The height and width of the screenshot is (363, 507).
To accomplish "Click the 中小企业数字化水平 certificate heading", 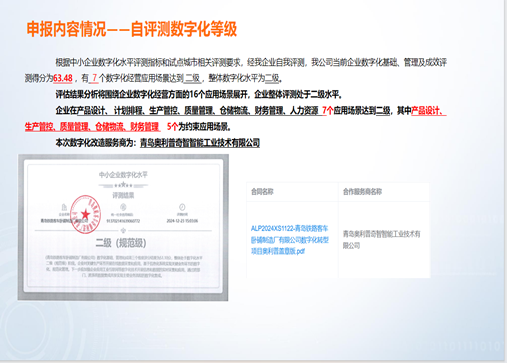I will pyautogui.click(x=123, y=175).
